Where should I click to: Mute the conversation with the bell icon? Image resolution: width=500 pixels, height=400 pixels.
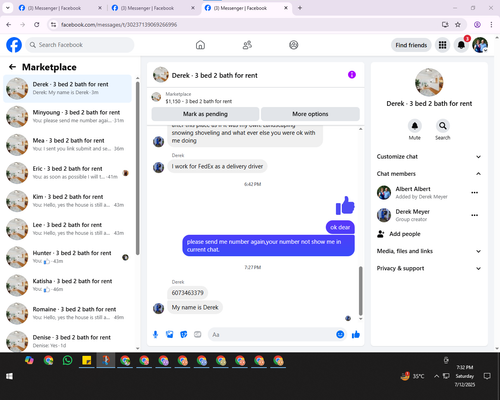[x=415, y=126]
